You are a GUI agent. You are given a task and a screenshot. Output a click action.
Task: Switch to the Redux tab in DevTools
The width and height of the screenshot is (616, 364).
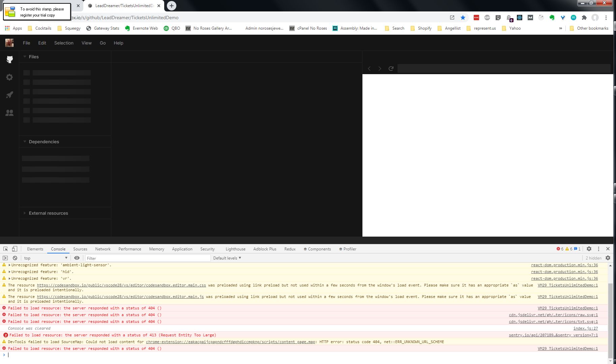[x=289, y=249]
